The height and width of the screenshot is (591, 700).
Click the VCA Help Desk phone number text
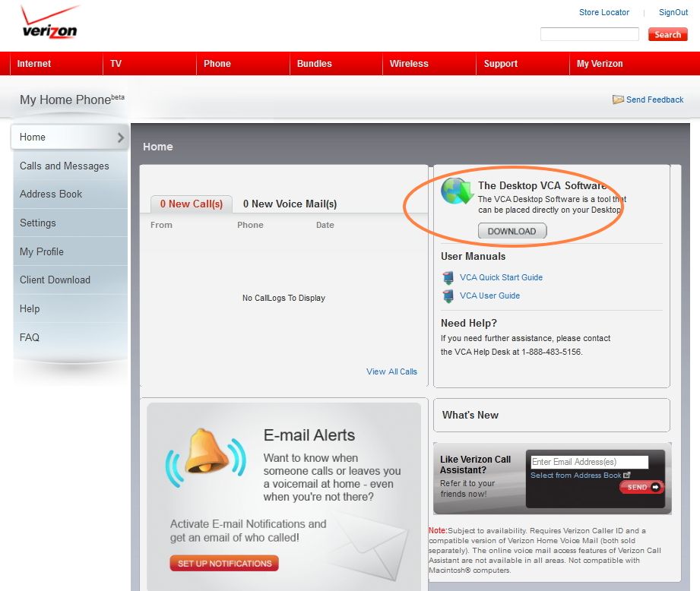(x=552, y=352)
